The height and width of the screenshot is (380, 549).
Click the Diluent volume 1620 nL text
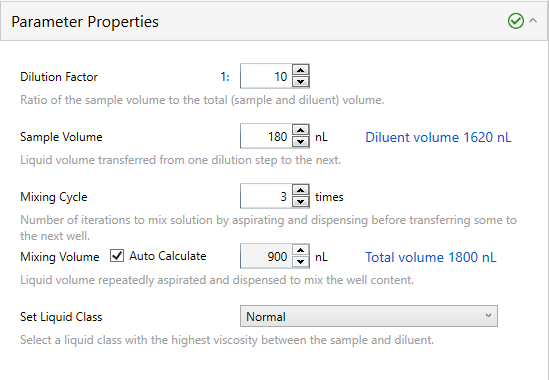coord(438,137)
